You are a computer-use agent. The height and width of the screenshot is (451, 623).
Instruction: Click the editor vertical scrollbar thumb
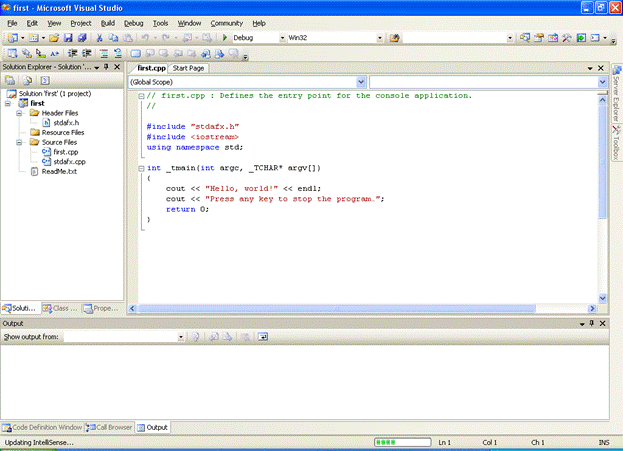tap(602, 162)
